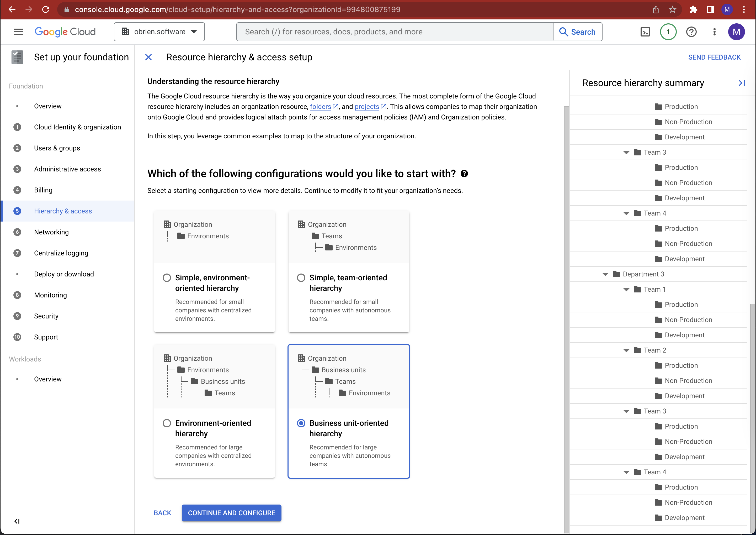The width and height of the screenshot is (756, 535).
Task: Open the Security setup step
Action: (46, 316)
